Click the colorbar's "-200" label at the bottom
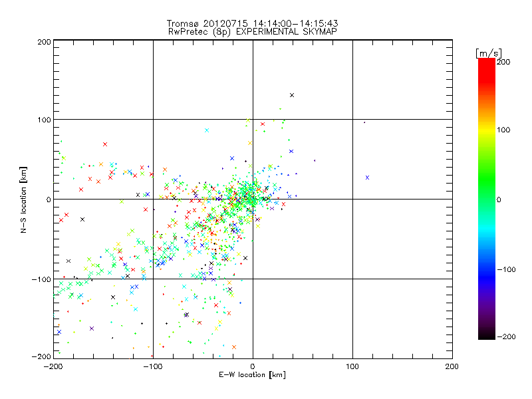Screen dimensions: 532x399 tap(506, 336)
